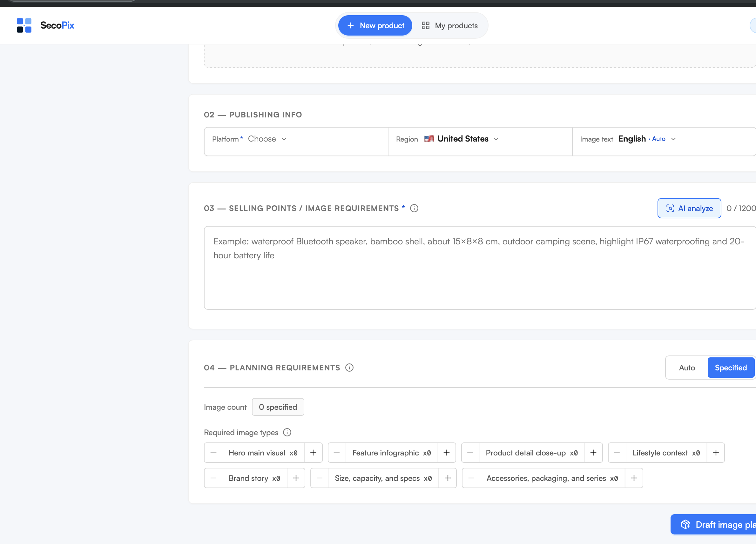Run AI analyze on selling points
756x544 pixels.
click(689, 208)
